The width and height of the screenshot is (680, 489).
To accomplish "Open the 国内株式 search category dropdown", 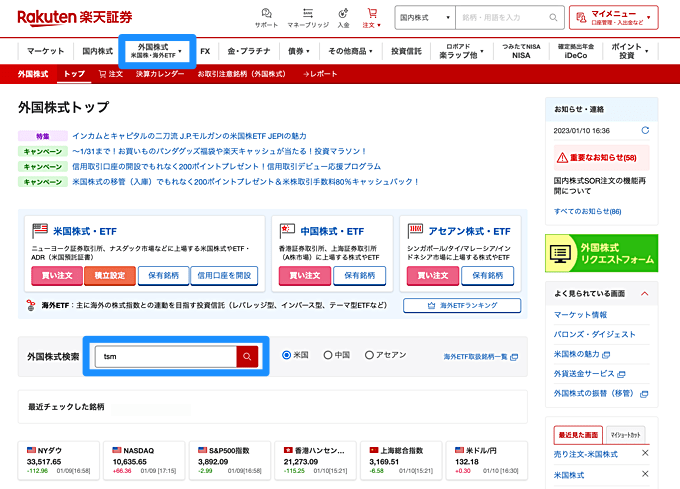I will [x=425, y=17].
